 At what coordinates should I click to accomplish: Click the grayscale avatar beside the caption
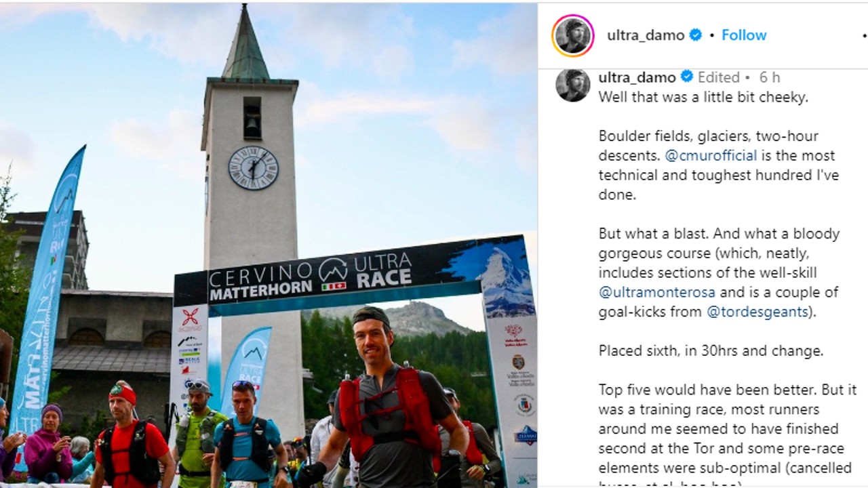coord(573,85)
